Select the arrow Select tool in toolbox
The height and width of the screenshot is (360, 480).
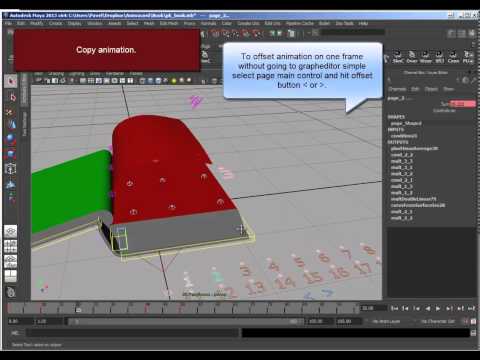(11, 81)
